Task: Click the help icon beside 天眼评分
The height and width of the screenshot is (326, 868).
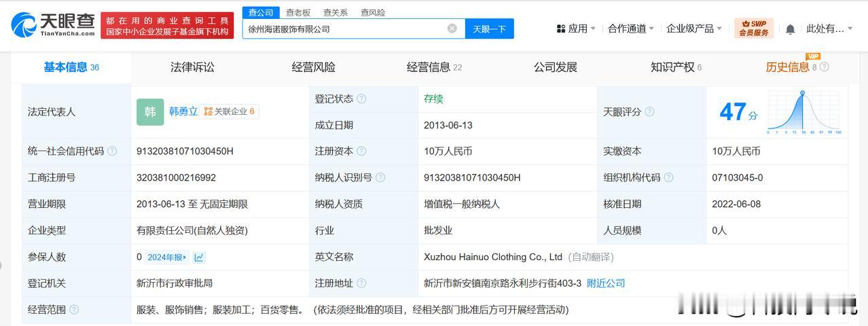Action: point(649,111)
